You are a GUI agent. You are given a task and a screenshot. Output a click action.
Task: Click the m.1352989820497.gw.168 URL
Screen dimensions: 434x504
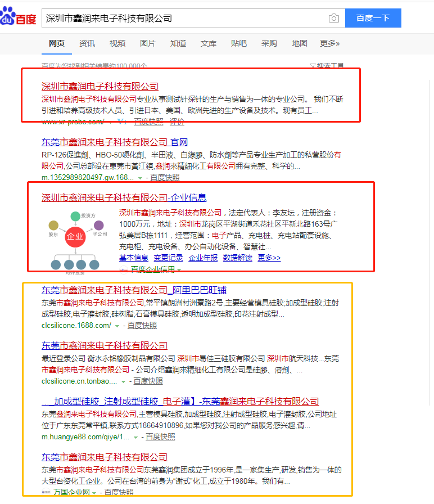87,177
